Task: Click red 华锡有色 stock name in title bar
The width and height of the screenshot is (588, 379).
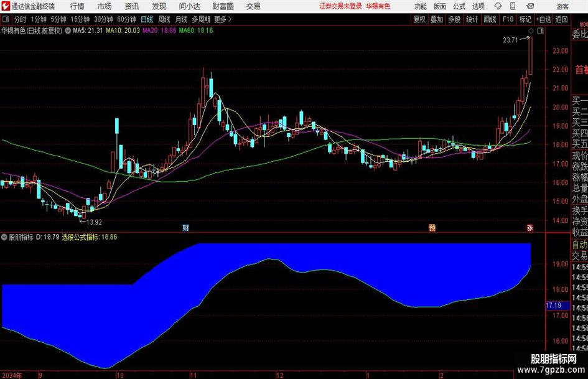Action: pyautogui.click(x=378, y=6)
